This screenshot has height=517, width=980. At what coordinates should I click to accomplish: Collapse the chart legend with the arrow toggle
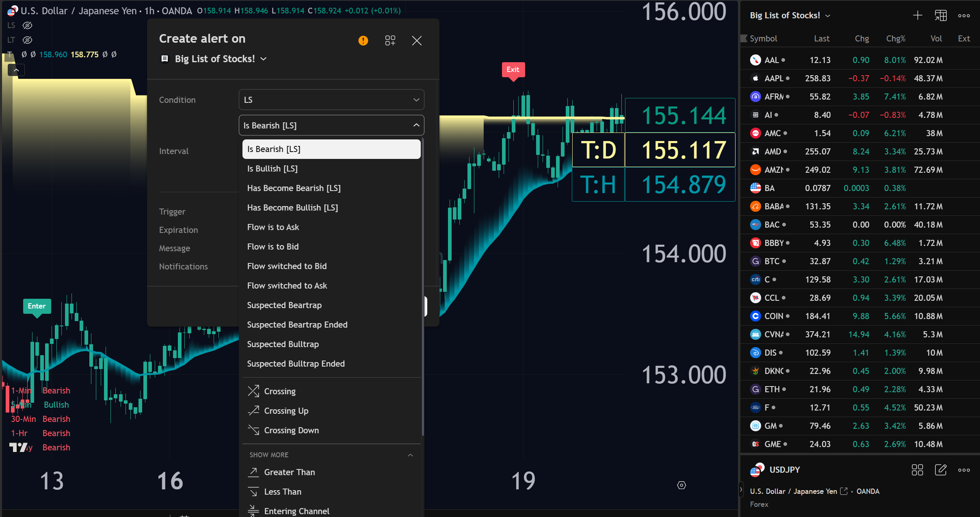[x=16, y=70]
